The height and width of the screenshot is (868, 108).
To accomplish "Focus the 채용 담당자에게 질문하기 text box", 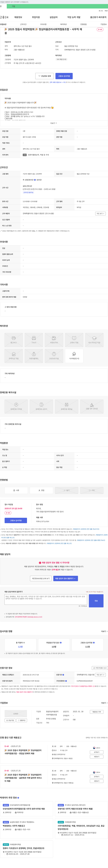I will click(x=46, y=599).
